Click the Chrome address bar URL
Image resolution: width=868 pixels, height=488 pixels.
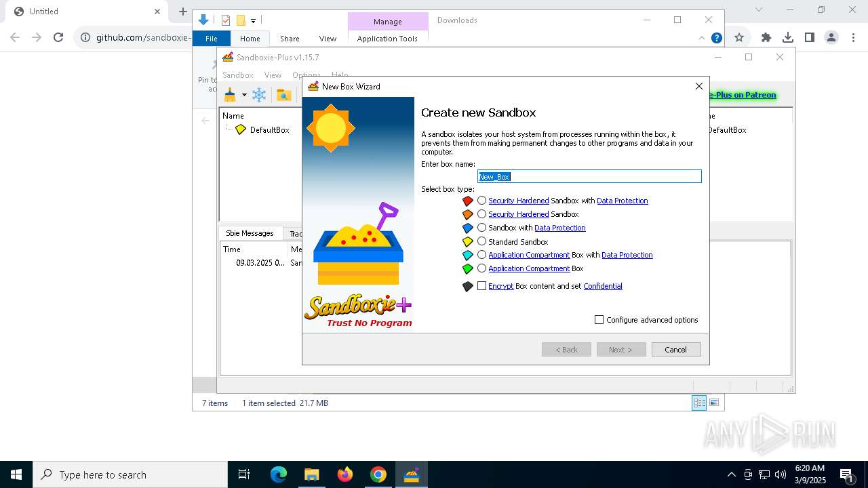(x=143, y=37)
